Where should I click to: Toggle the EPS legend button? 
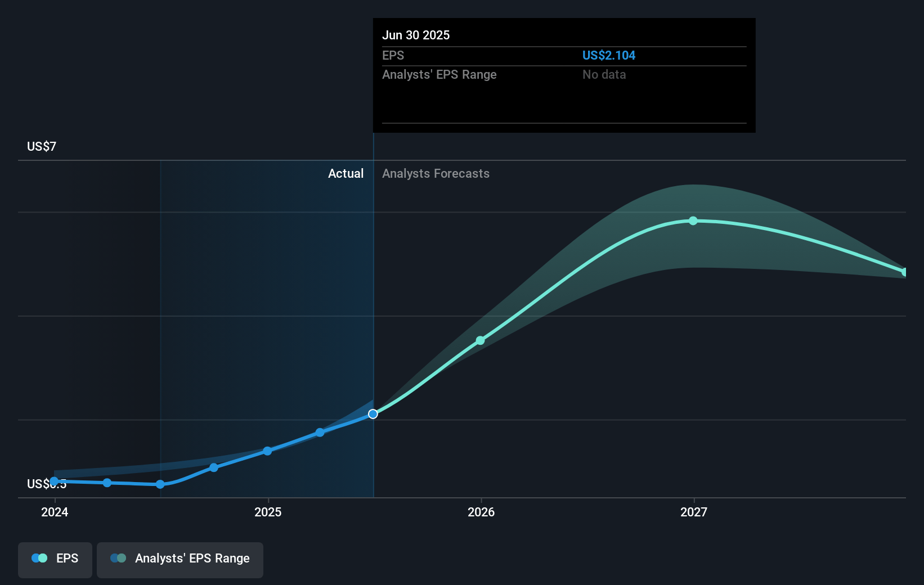55,559
